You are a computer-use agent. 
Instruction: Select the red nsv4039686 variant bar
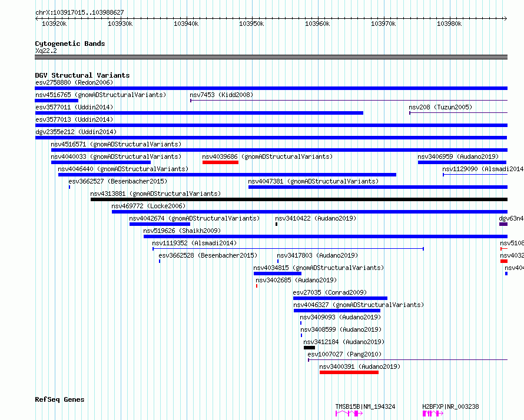(220, 162)
